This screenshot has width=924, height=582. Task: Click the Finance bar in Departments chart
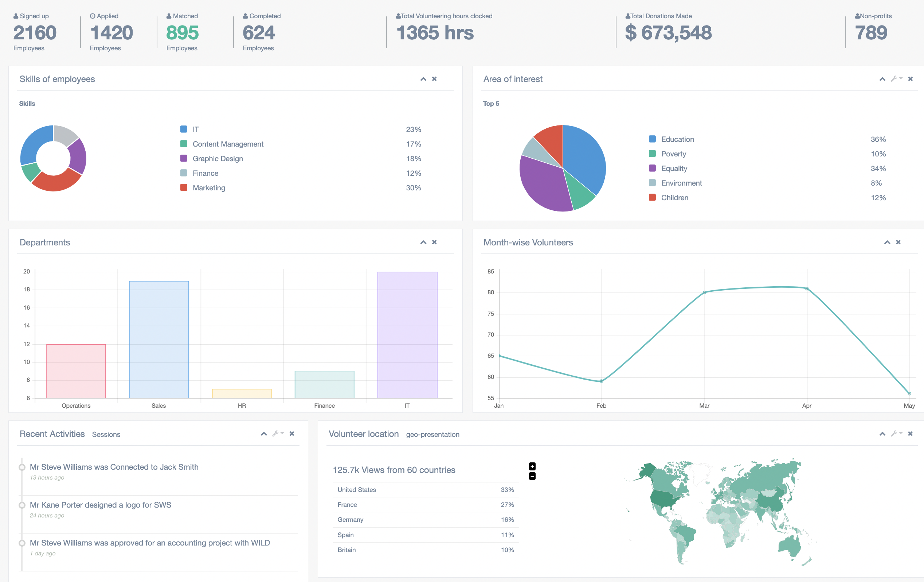324,385
